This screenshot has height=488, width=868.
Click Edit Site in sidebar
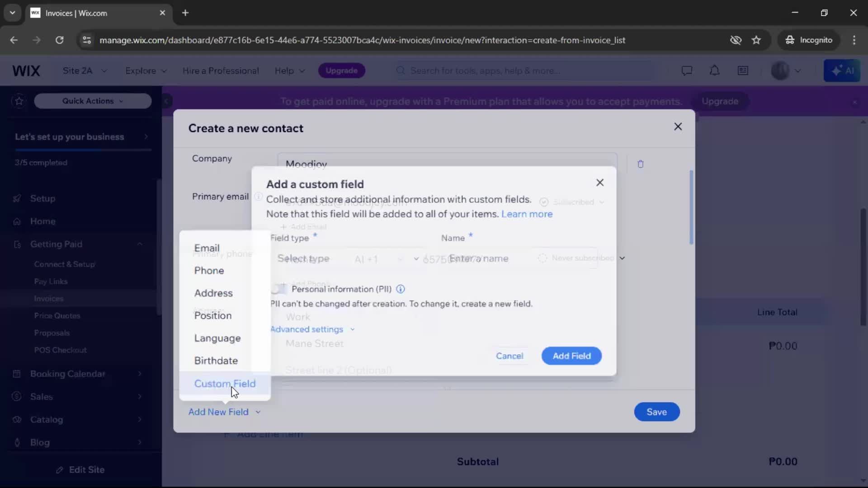coord(80,470)
